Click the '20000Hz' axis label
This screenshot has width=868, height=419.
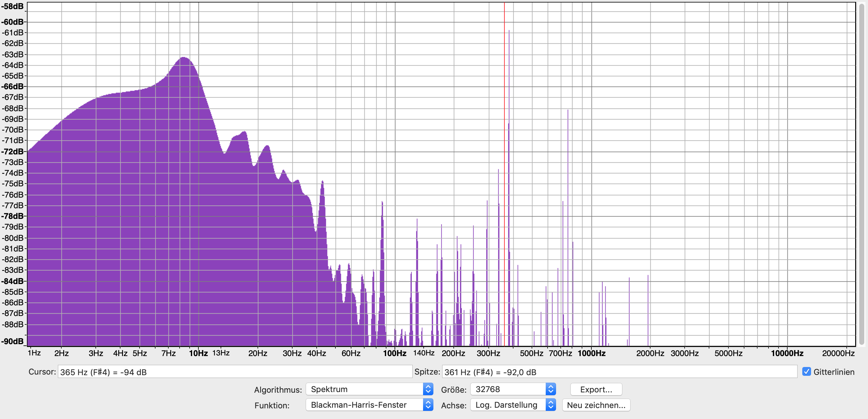tap(838, 353)
